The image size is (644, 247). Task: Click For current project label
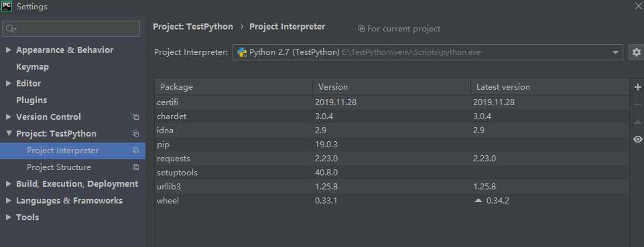pos(403,29)
